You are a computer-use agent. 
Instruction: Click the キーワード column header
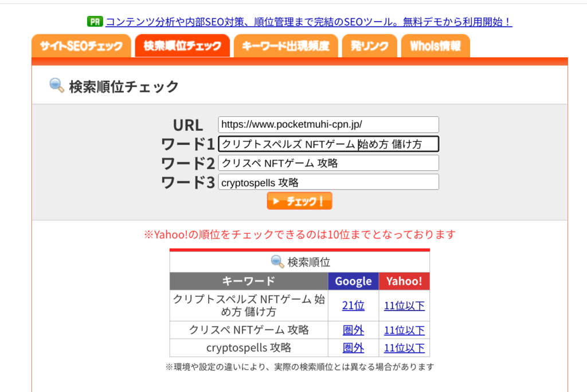(x=249, y=281)
